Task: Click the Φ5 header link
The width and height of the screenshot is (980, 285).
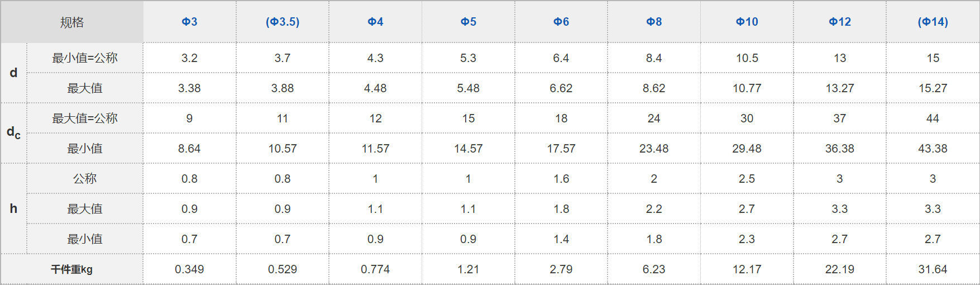Action: coord(469,22)
